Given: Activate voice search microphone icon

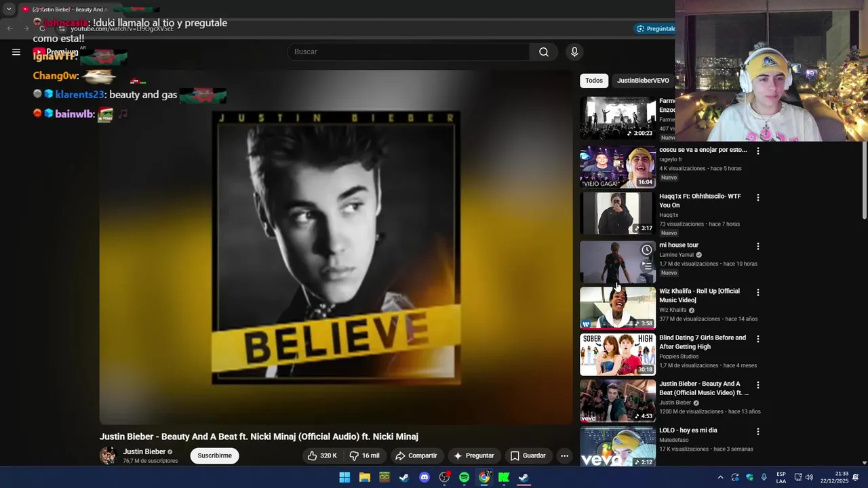Looking at the screenshot, I should pos(574,52).
